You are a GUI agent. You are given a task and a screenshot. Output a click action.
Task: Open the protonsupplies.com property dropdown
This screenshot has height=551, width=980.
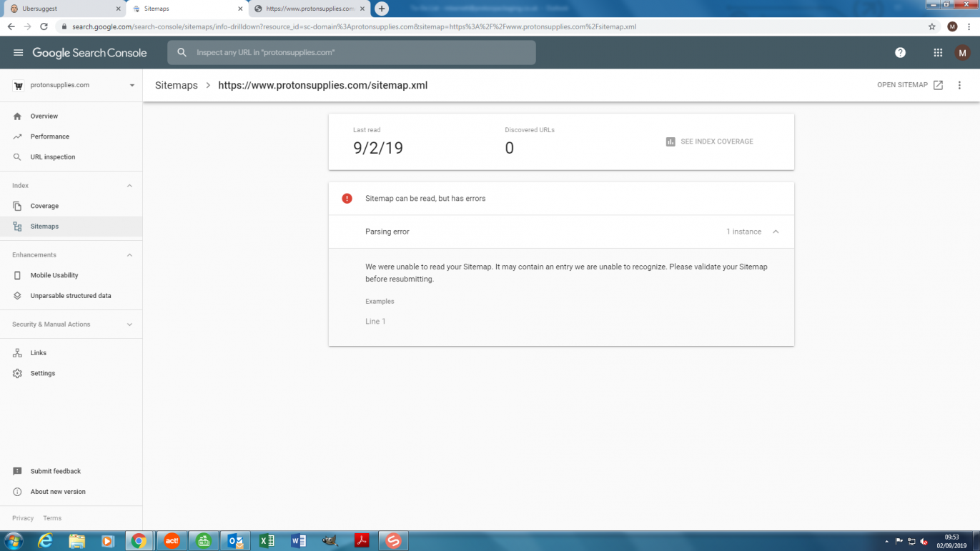click(132, 85)
